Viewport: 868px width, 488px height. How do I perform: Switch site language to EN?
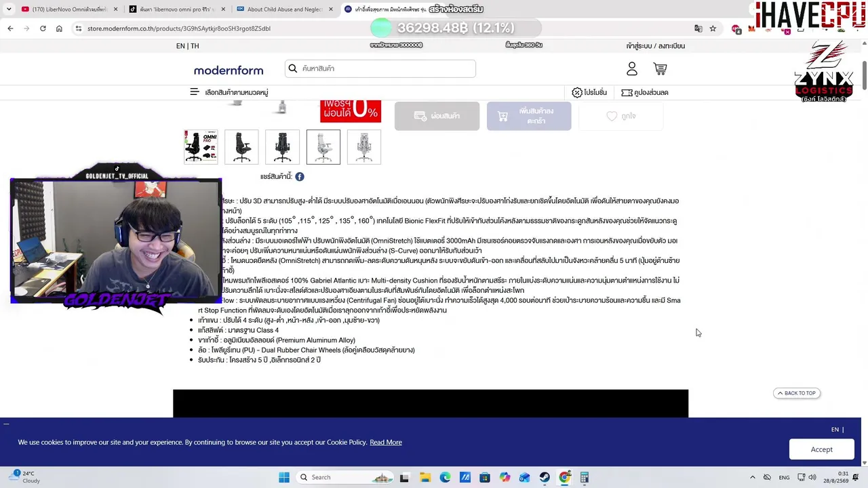pyautogui.click(x=180, y=46)
